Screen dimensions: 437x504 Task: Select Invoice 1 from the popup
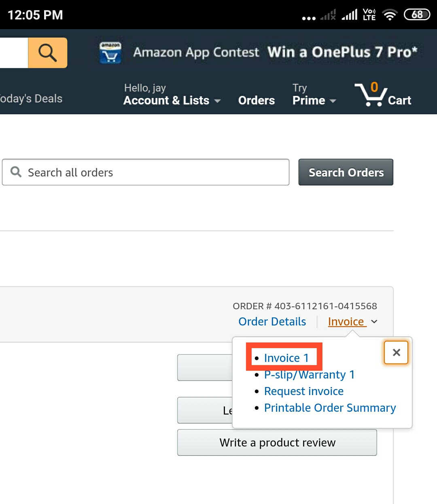pos(285,357)
